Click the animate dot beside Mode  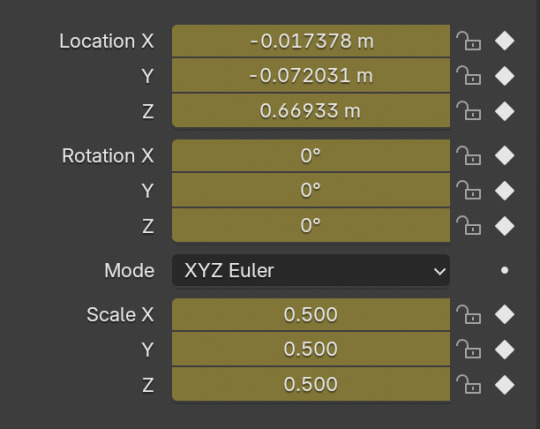point(505,270)
